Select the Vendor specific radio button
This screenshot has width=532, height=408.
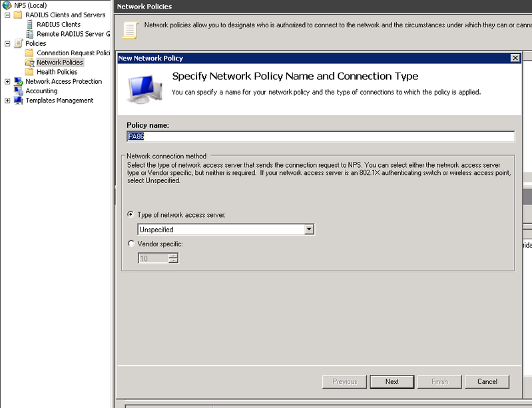[x=131, y=244]
